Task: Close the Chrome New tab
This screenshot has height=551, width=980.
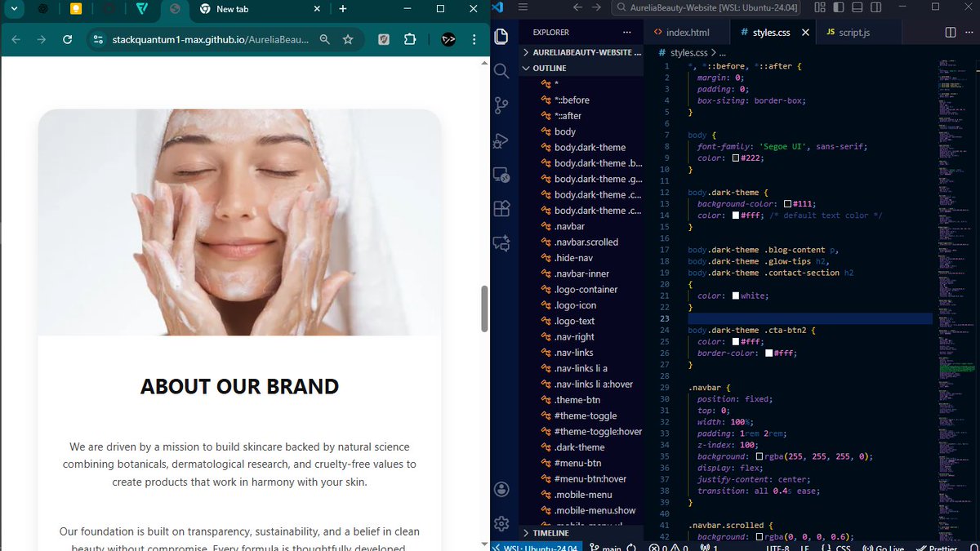Action: click(x=315, y=9)
